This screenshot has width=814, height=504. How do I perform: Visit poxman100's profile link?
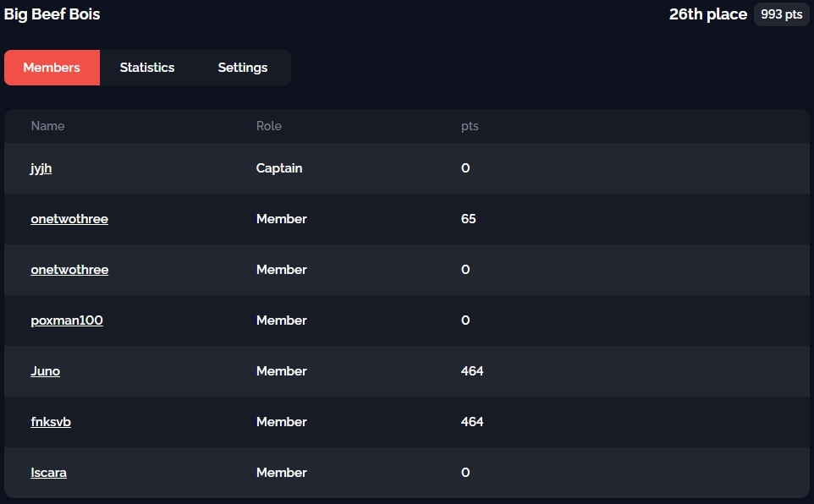(67, 320)
